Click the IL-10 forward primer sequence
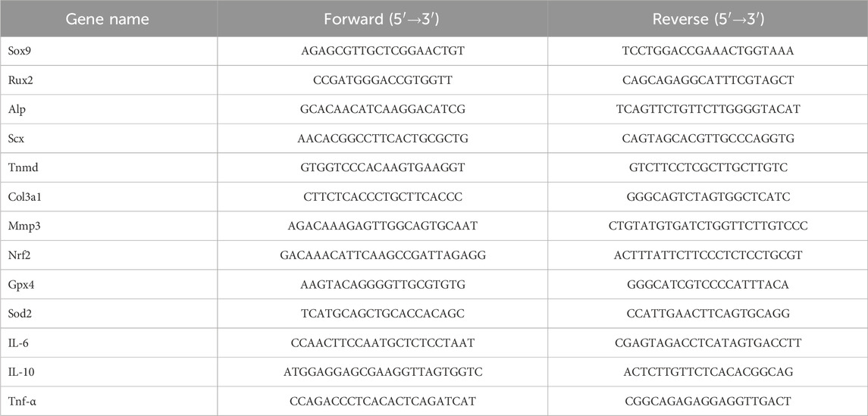 [x=383, y=372]
